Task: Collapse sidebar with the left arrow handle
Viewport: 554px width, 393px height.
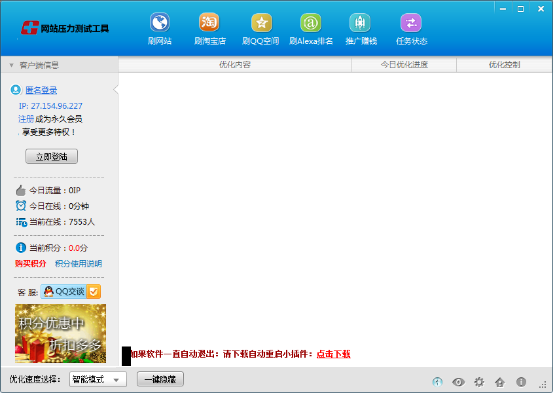Action: coord(116,90)
